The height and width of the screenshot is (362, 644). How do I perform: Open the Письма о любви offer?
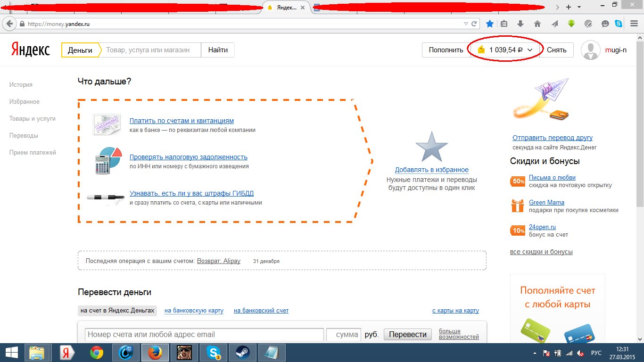pyautogui.click(x=552, y=178)
